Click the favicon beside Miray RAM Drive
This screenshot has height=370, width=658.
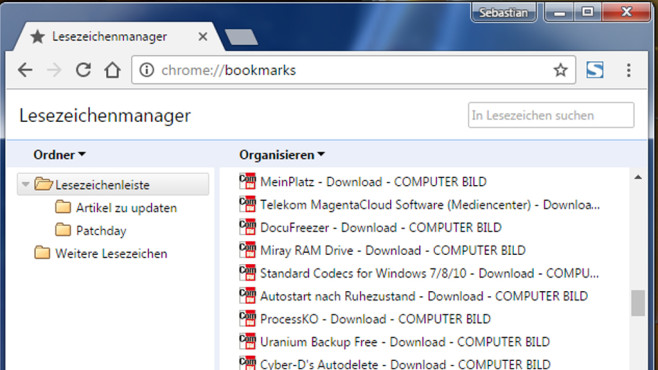248,250
